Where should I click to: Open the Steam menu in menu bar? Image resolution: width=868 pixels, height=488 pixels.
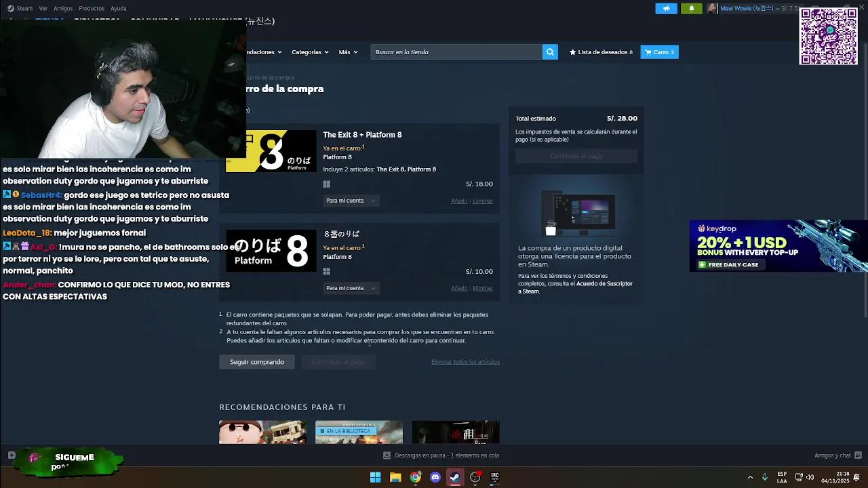coord(20,8)
